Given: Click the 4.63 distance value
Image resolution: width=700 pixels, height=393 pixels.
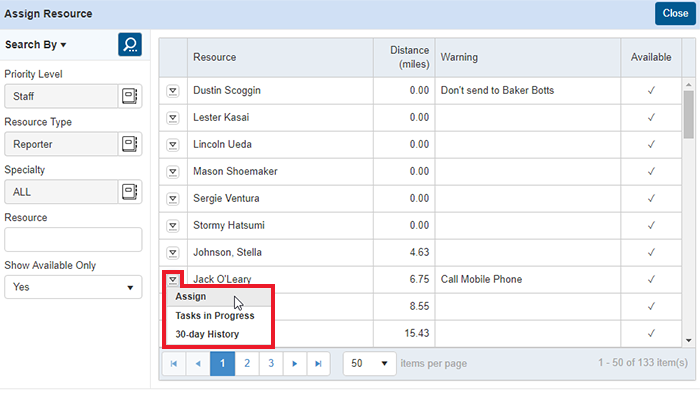Looking at the screenshot, I should point(419,252).
